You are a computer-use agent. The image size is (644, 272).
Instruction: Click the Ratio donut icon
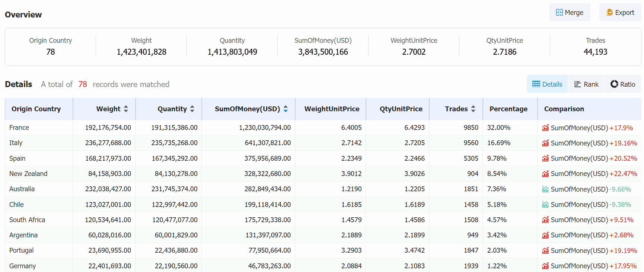[x=614, y=84]
